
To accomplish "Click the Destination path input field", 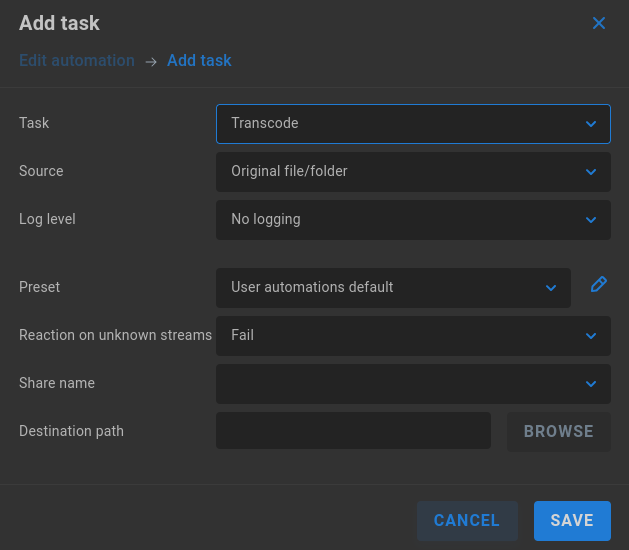I will [x=353, y=430].
